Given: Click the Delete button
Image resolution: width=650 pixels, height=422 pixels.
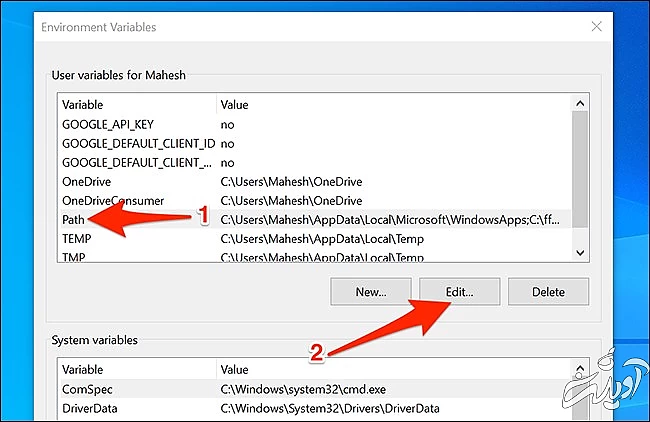Looking at the screenshot, I should tap(548, 292).
